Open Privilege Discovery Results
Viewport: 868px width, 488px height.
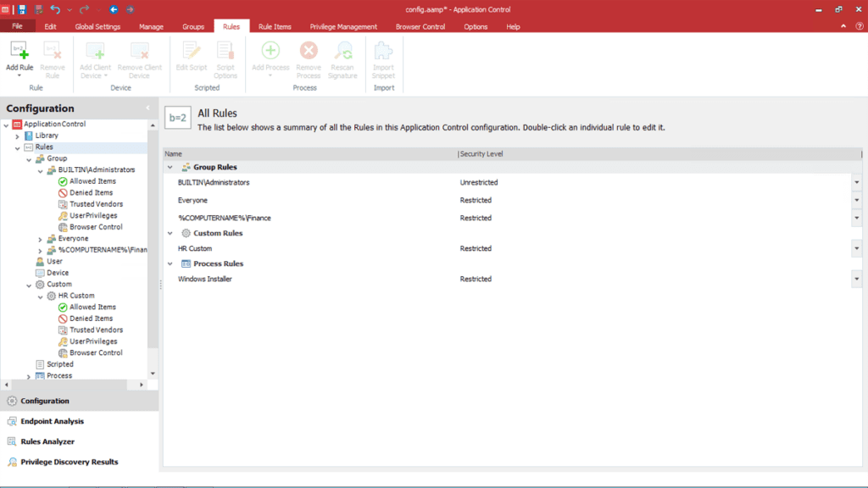(64, 462)
